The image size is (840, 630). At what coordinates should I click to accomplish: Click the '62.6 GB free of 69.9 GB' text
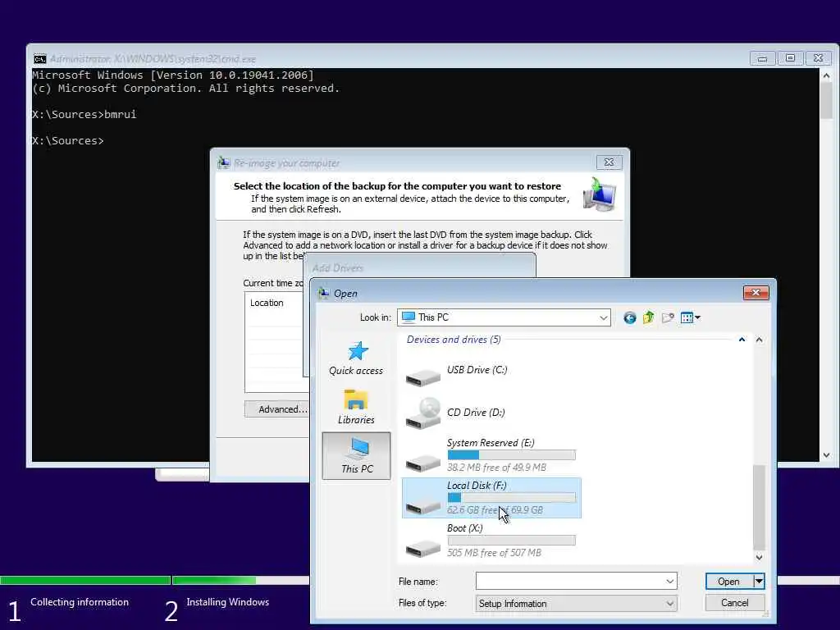click(x=495, y=510)
